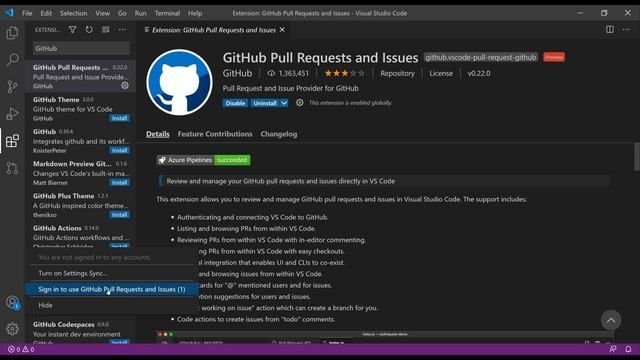Open errors and warnings in status bar
Viewport: 640px width, 360px height.
point(21,349)
